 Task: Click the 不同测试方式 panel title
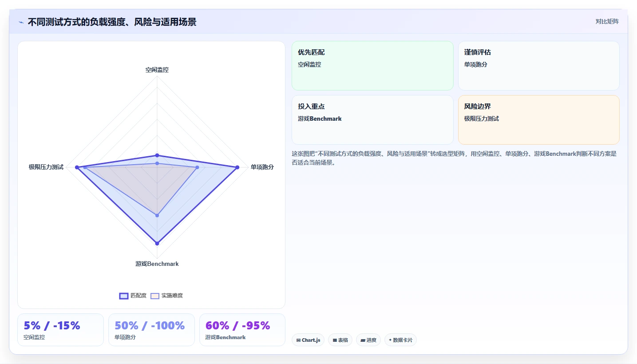112,22
